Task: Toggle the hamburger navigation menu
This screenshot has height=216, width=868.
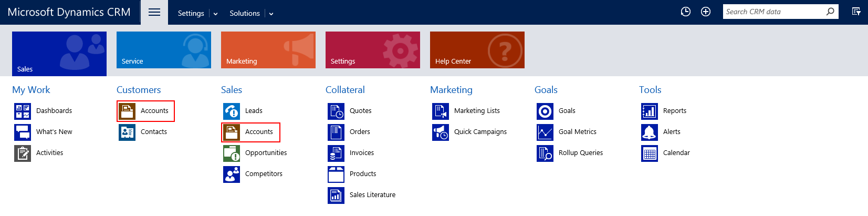Action: 154,12
